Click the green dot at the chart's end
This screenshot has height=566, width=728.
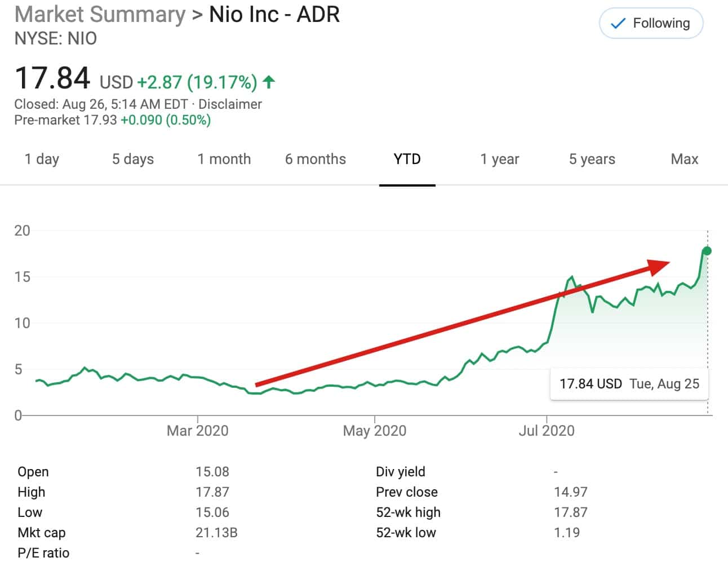pos(707,251)
